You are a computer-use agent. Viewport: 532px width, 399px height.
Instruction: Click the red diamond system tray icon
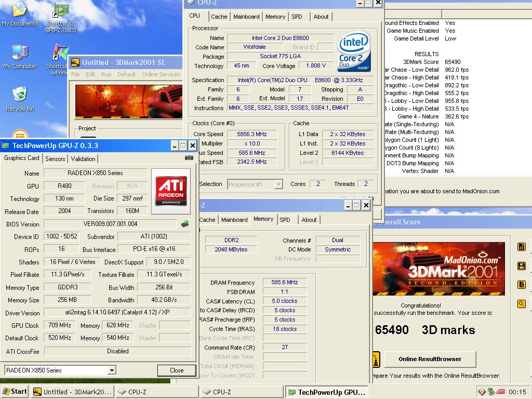pos(482,392)
